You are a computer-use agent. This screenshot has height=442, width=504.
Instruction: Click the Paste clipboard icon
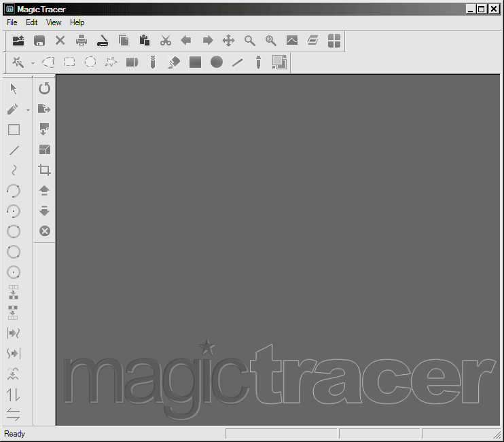pyautogui.click(x=144, y=41)
